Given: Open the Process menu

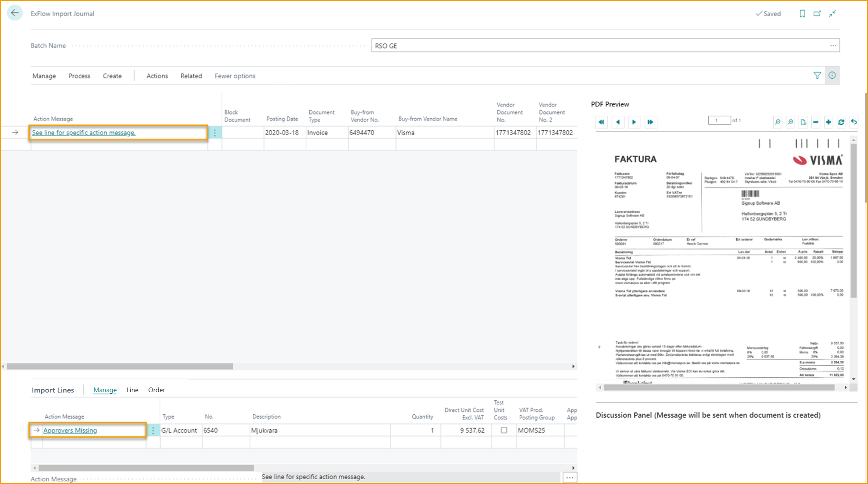Looking at the screenshot, I should [x=79, y=76].
